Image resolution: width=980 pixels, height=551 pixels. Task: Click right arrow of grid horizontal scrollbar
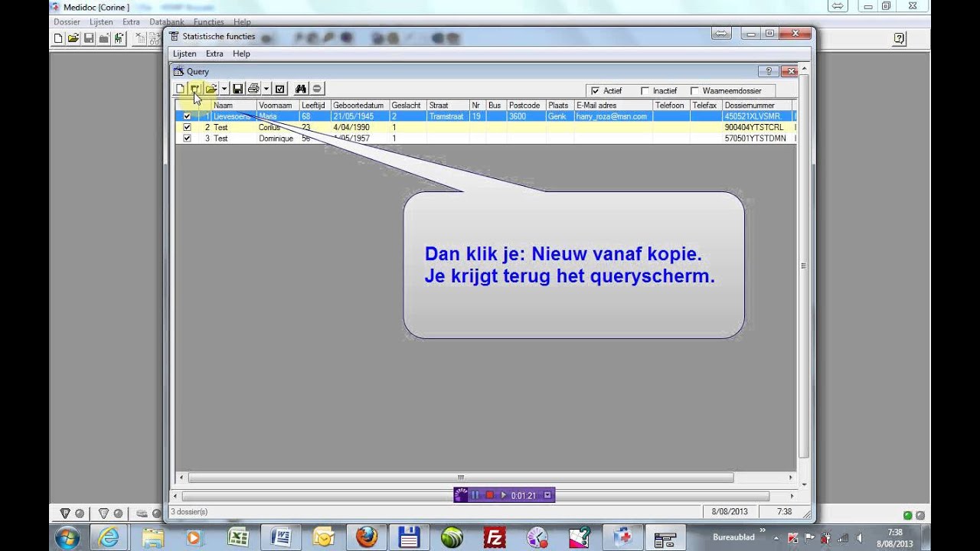792,478
